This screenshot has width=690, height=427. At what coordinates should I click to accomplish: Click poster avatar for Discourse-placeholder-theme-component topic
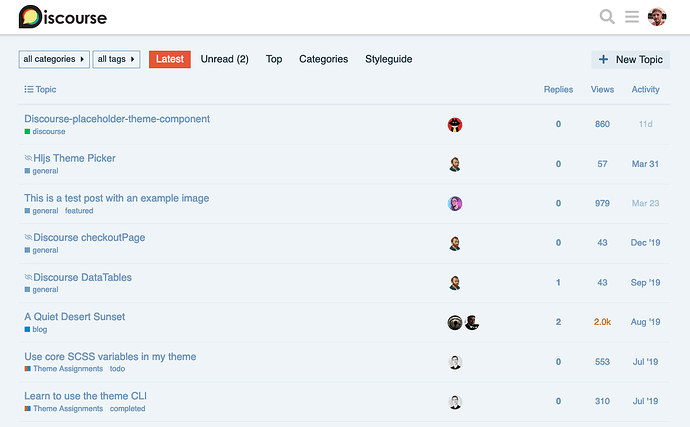pyautogui.click(x=455, y=125)
